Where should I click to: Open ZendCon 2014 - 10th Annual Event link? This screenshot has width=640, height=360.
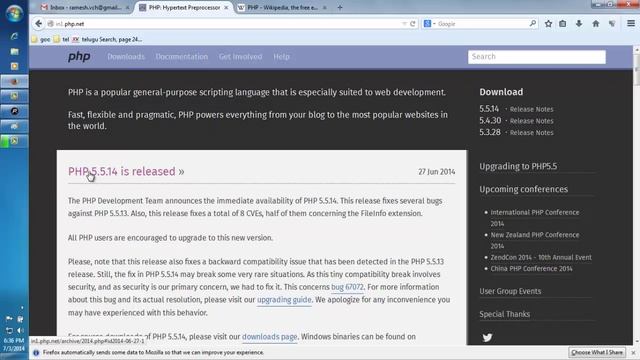click(x=541, y=258)
